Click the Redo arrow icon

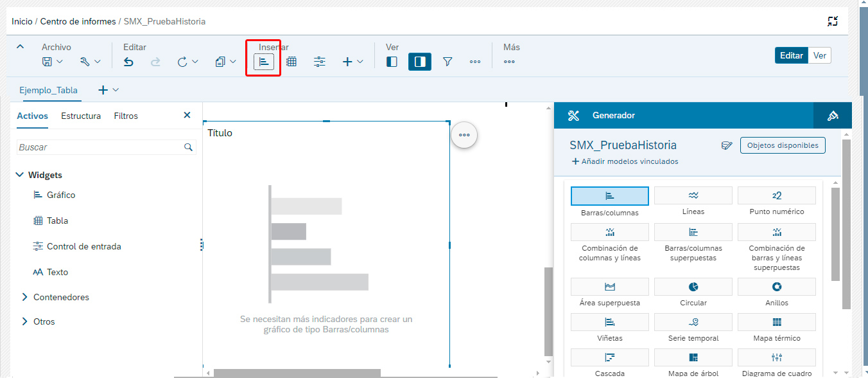pos(155,62)
